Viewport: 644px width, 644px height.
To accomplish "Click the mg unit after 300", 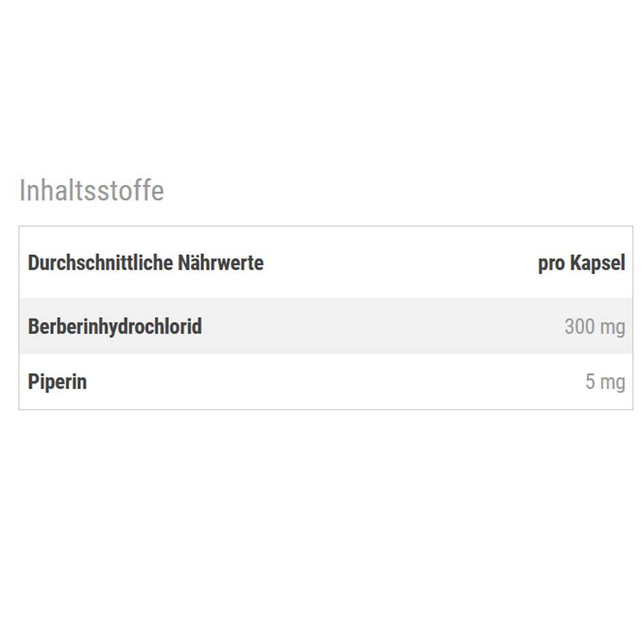I will [x=612, y=327].
